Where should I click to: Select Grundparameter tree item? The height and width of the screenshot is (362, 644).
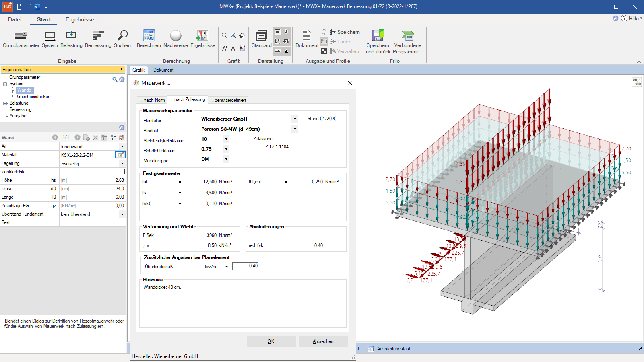(25, 77)
